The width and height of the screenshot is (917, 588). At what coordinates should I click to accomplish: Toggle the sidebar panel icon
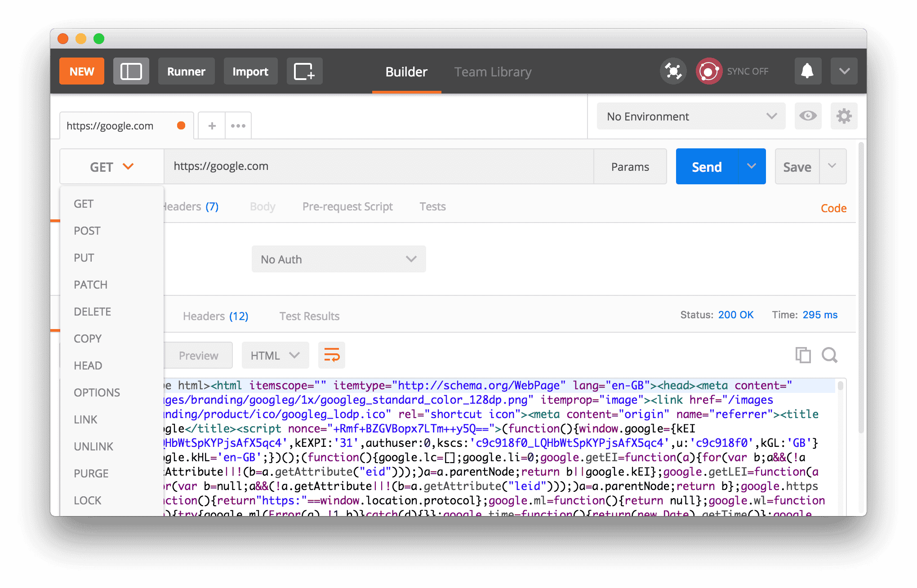[x=131, y=71]
